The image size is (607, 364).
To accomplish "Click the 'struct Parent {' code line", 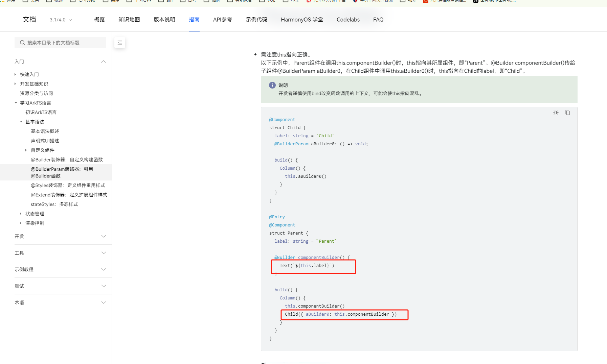I will [289, 233].
